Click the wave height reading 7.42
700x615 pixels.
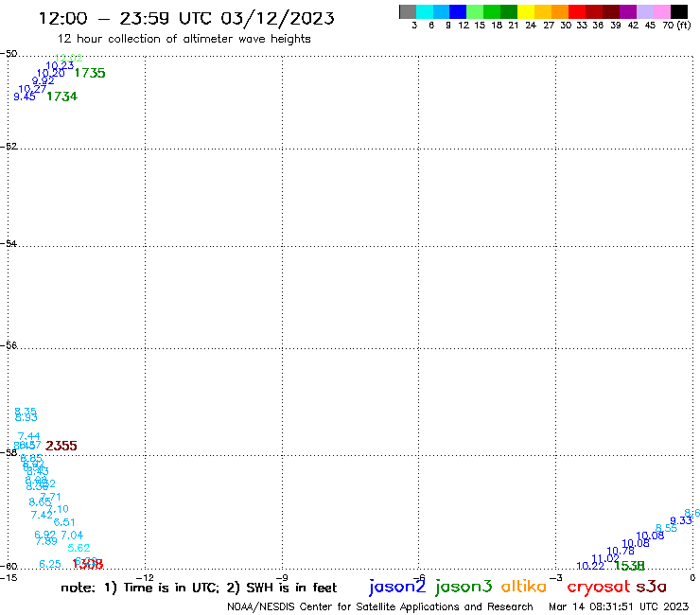(x=42, y=515)
